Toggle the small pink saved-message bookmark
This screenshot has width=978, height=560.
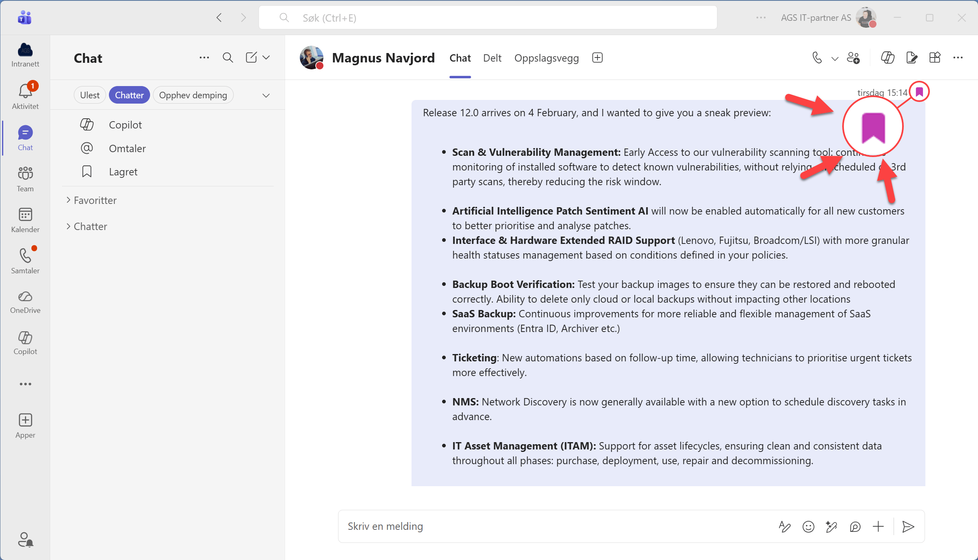919,92
